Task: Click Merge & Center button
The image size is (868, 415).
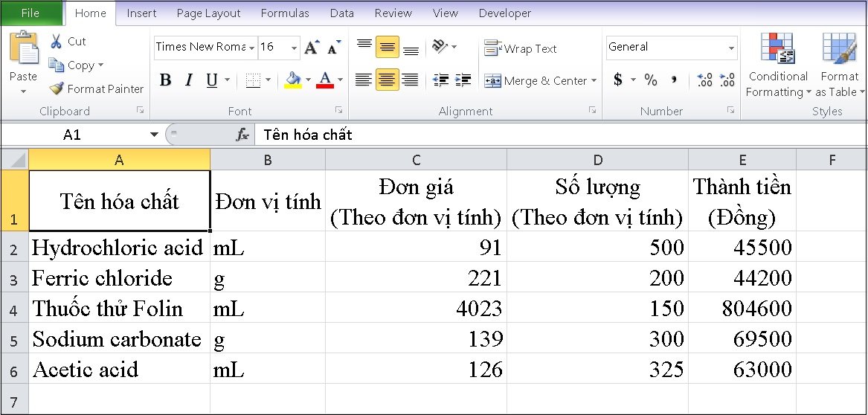Action: [x=535, y=81]
